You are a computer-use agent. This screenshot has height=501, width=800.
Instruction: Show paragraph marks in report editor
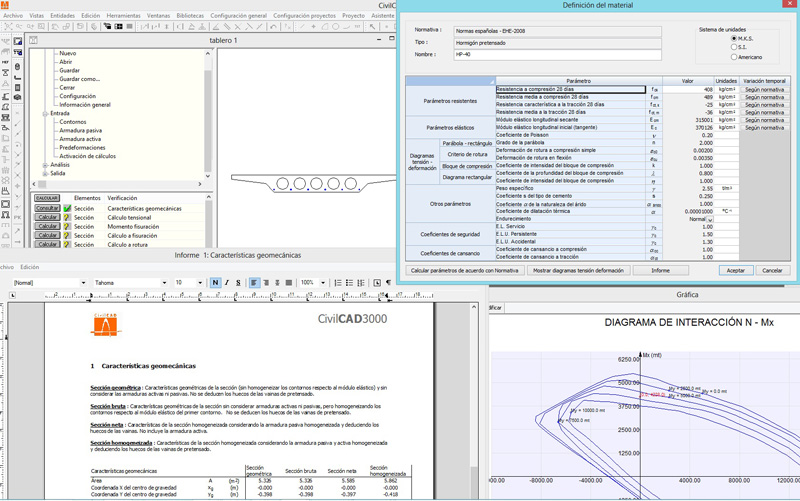click(388, 283)
